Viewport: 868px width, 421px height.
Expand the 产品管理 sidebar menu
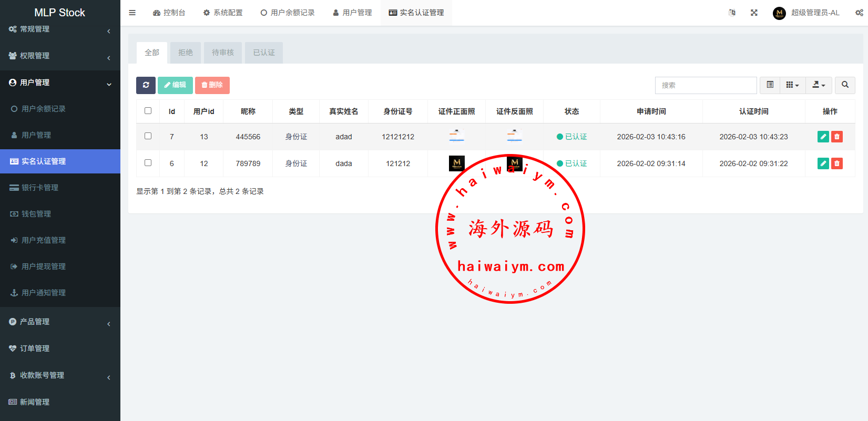click(x=60, y=322)
